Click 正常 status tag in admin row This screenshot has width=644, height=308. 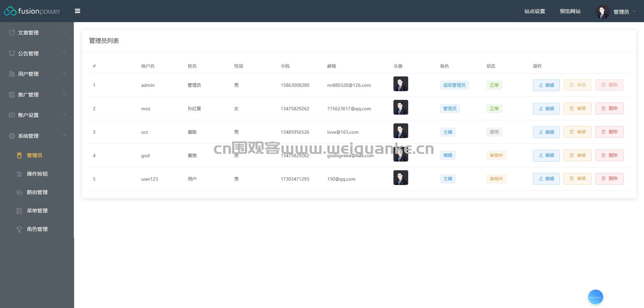494,85
